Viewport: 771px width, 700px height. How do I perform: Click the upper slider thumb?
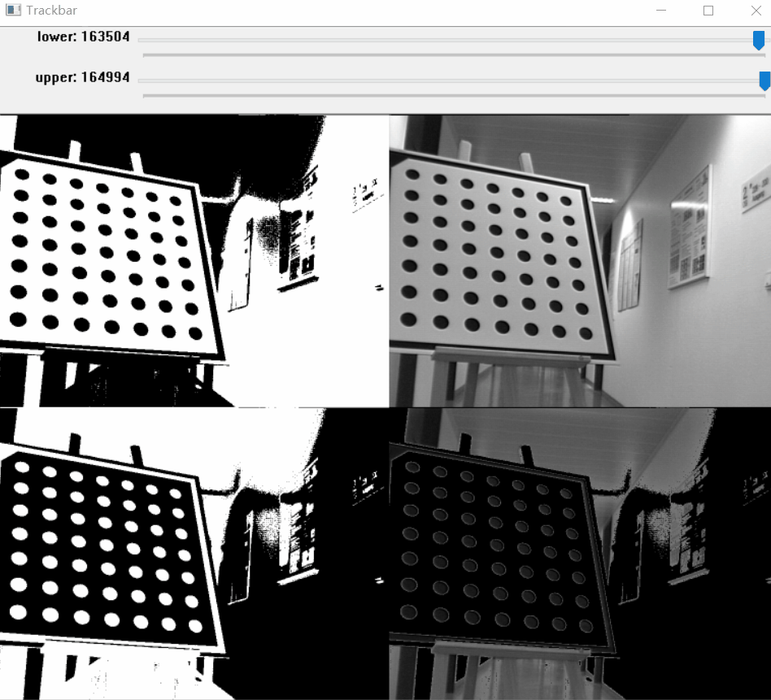(763, 80)
